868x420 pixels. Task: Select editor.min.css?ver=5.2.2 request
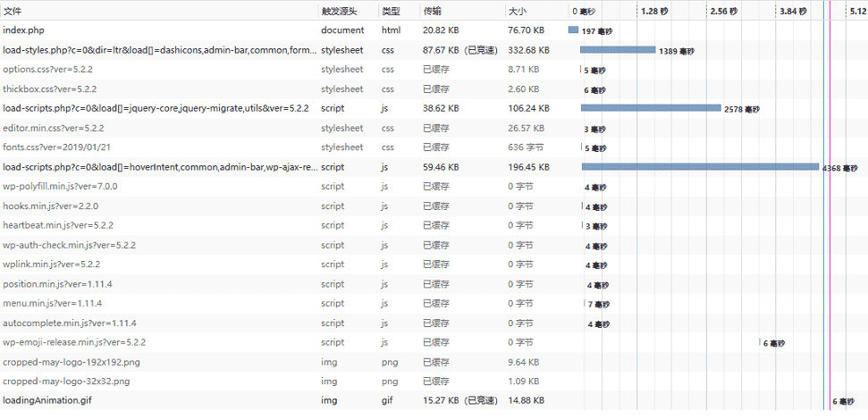[434, 128]
